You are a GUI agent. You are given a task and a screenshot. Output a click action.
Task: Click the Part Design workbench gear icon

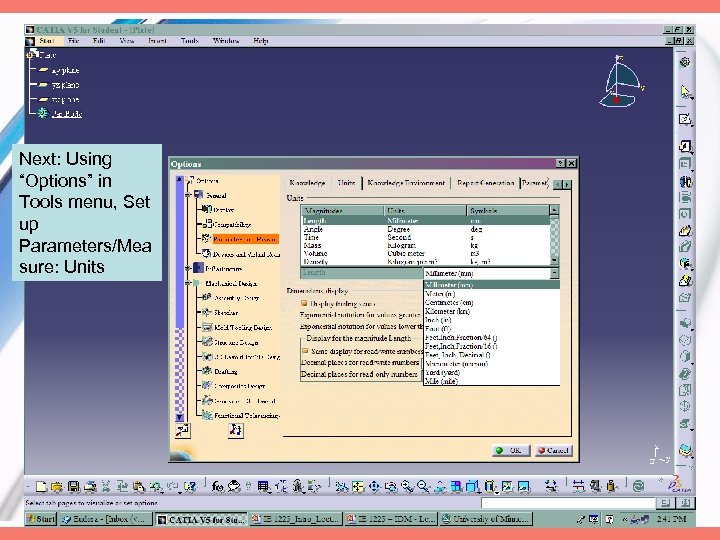(685, 62)
